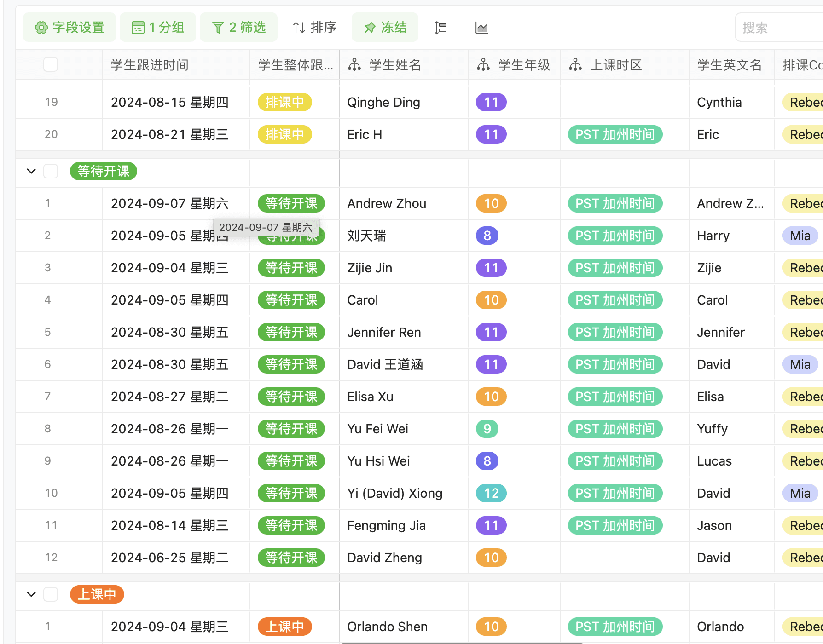Click 等待开课 status tag in Carol row

291,300
